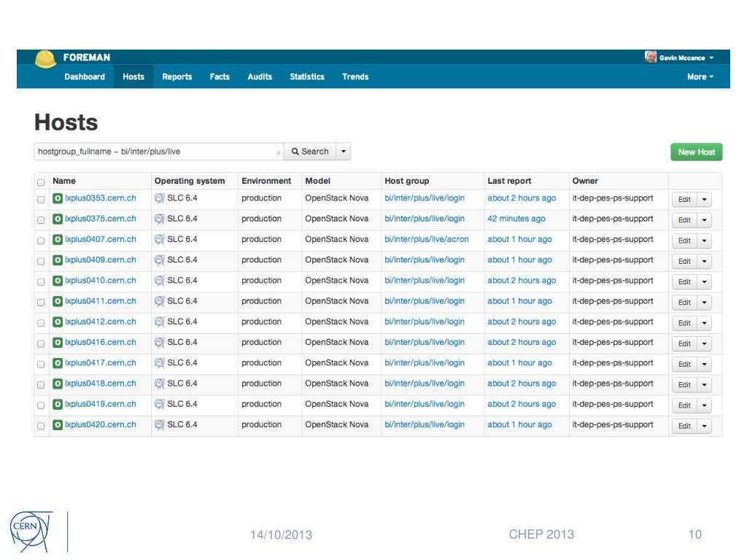The image size is (747, 560).
Task: Select the checkbox for lxplus0407.cern.ch
Action: click(x=41, y=241)
